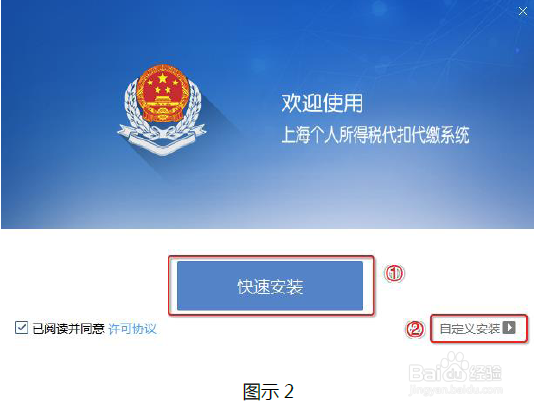Click the jingyan.baidu.com watermark URL

455,389
